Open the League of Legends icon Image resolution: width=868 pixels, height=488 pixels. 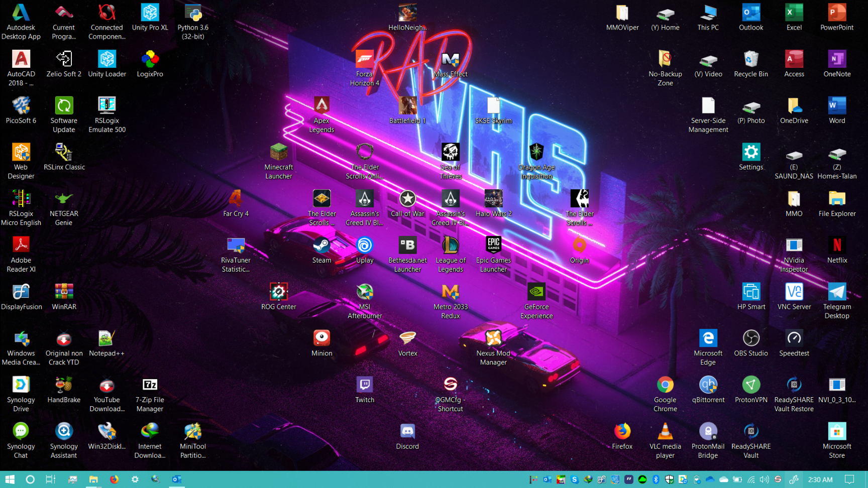(x=451, y=255)
